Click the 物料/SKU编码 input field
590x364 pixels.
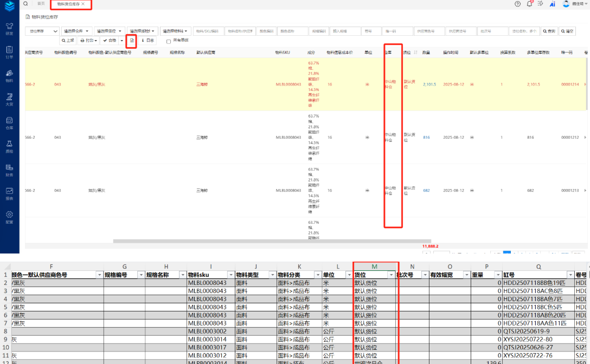coord(208,31)
